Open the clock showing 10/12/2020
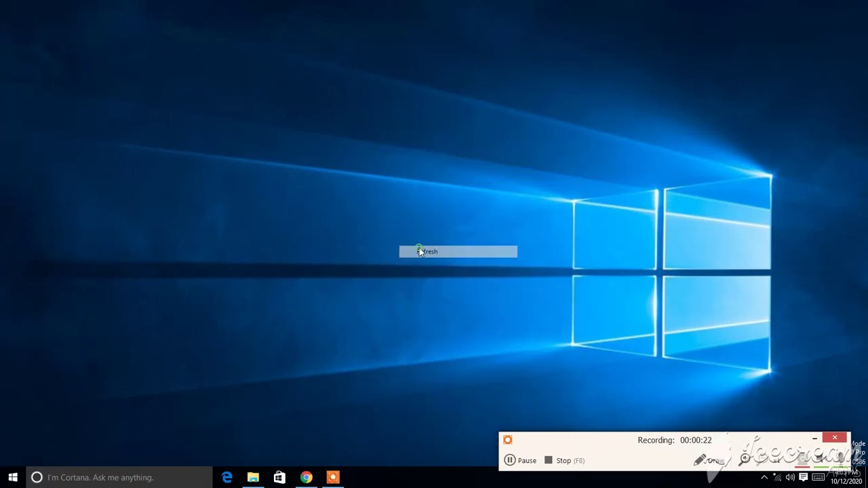868x488 pixels. tap(846, 477)
